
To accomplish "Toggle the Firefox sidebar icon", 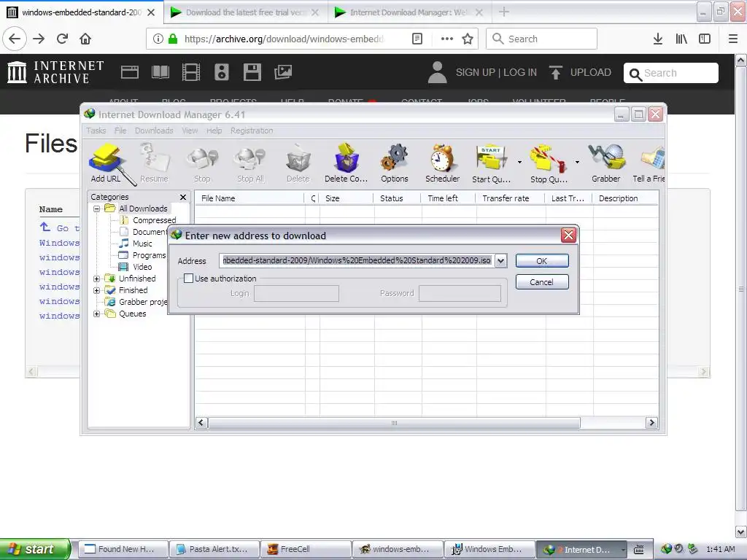I will click(705, 39).
